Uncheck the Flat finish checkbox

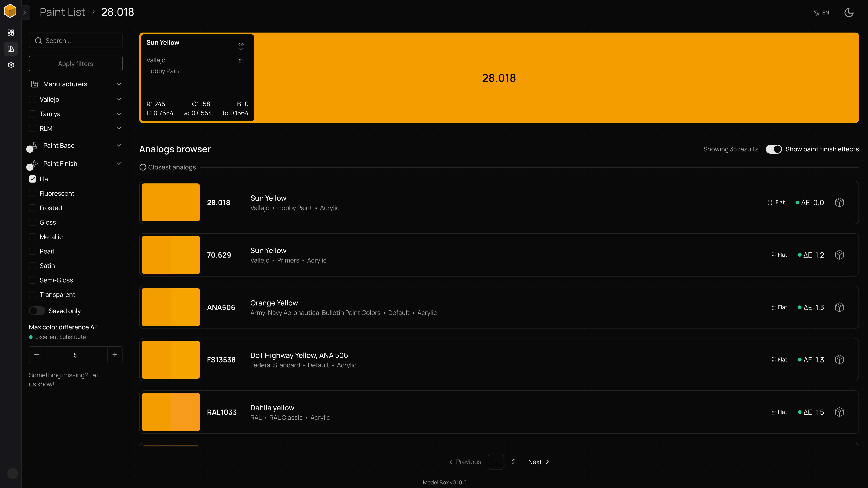(x=32, y=179)
